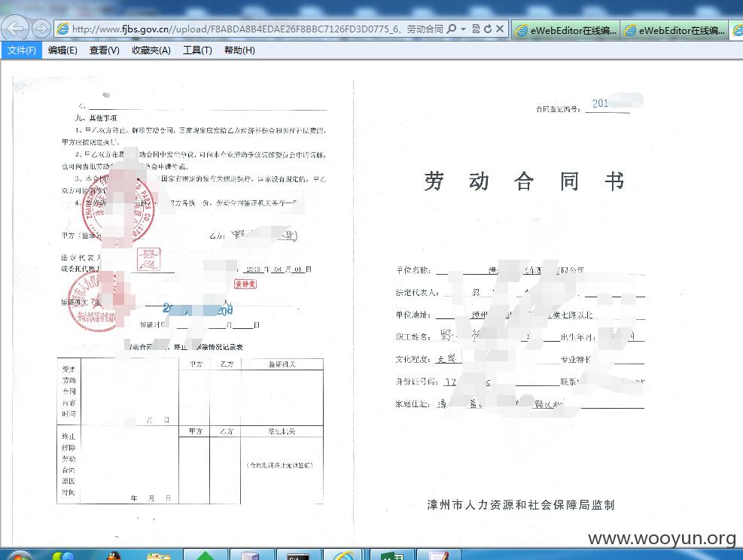Stop loading with the X icon

click(499, 29)
